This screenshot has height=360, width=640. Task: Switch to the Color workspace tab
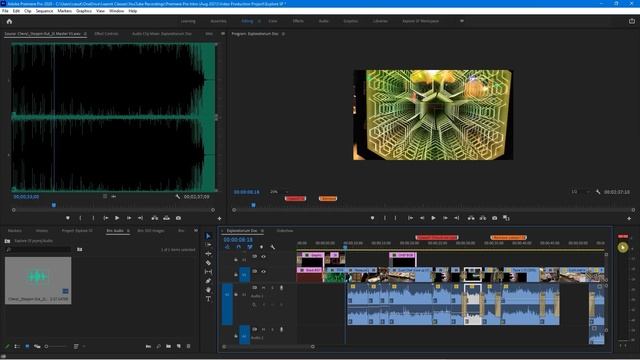273,21
